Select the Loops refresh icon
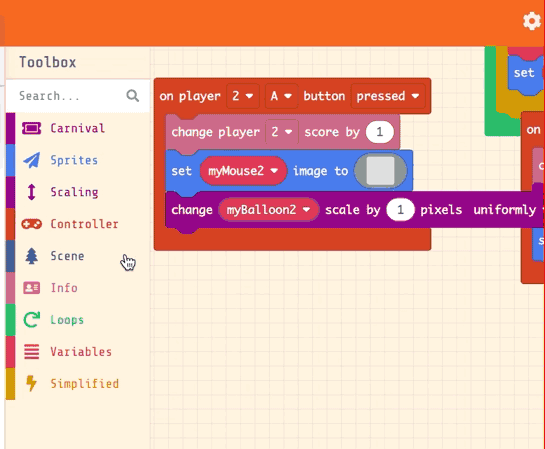The width and height of the screenshot is (545, 449). (x=31, y=320)
